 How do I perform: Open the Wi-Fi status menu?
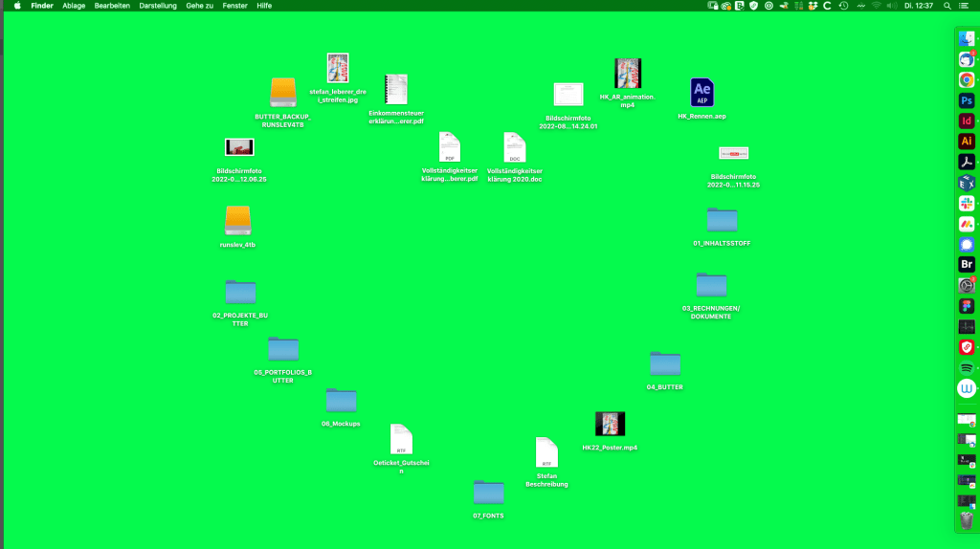[875, 6]
